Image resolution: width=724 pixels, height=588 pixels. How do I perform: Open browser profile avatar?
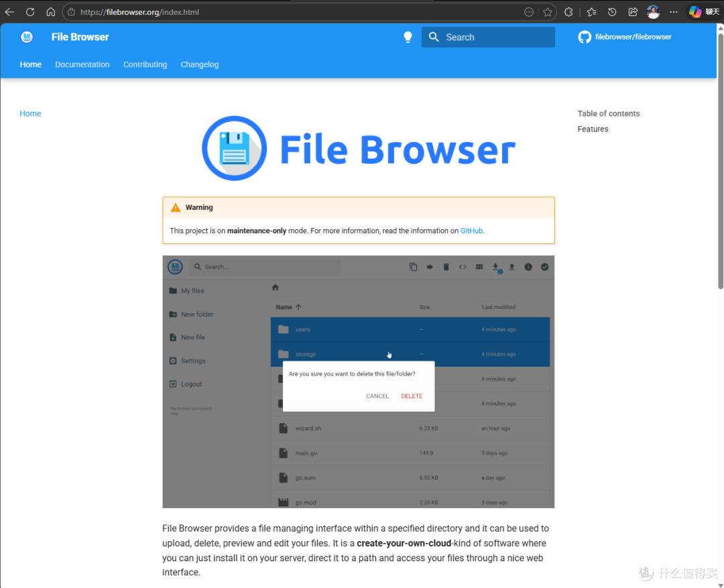[x=653, y=12]
